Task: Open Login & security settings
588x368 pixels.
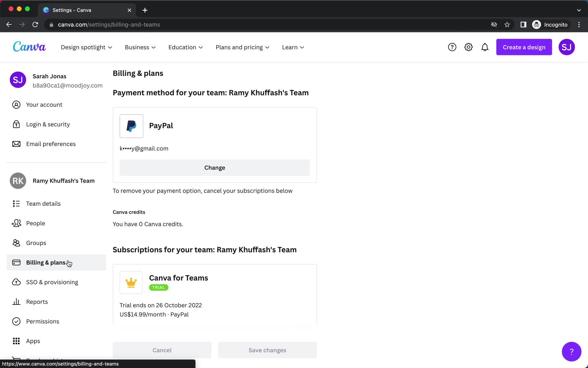Action: click(x=56, y=125)
